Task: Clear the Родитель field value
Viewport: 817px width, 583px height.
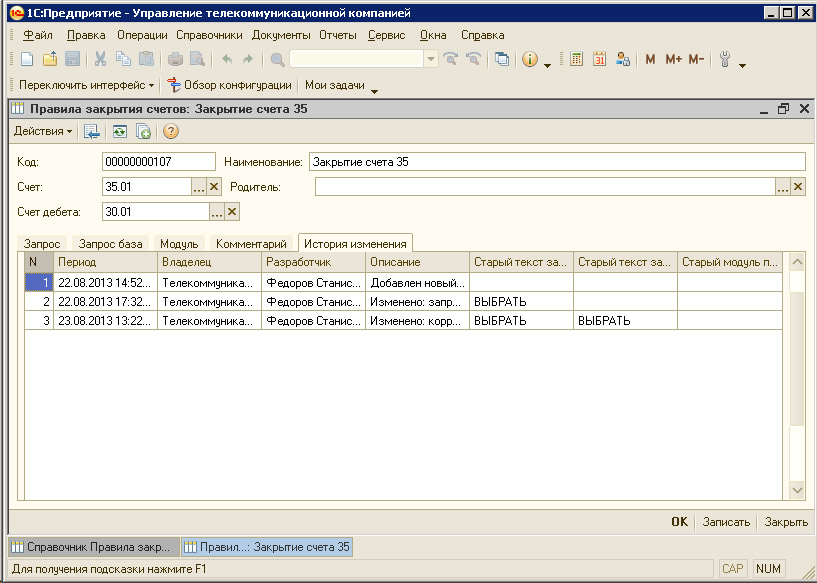Action: pyautogui.click(x=798, y=187)
